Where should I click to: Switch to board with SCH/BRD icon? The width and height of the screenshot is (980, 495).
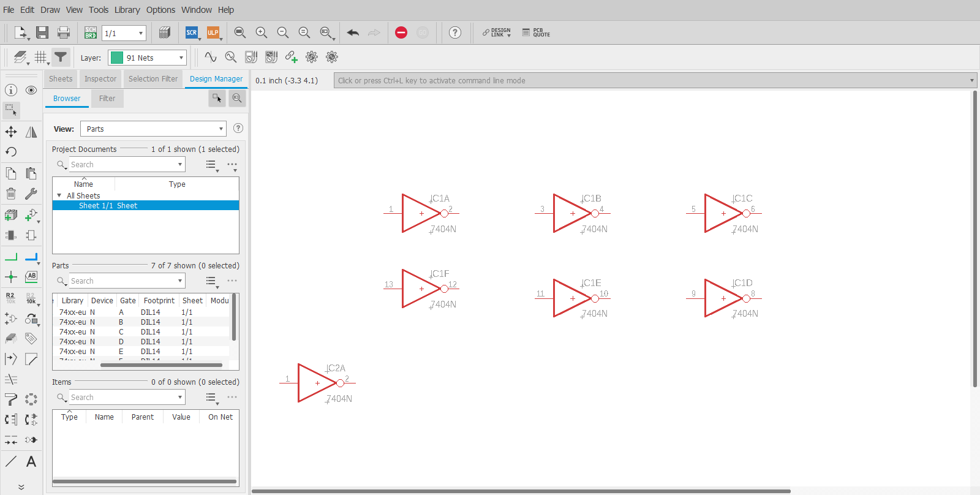[91, 32]
